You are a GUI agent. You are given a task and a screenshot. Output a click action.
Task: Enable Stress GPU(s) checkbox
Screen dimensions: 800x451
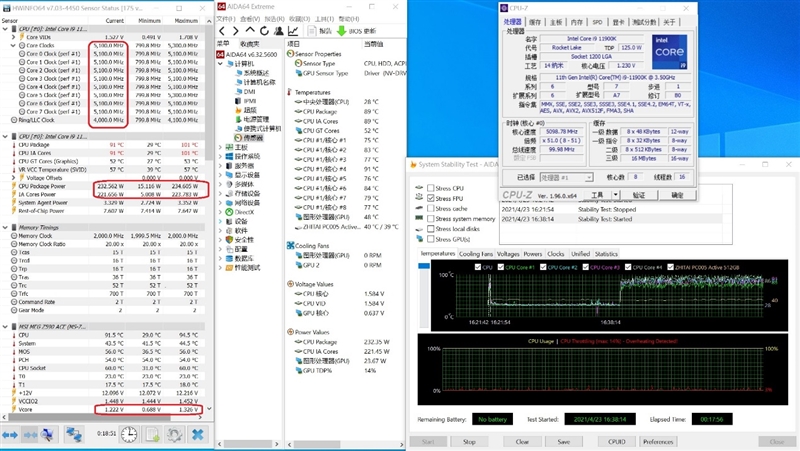click(431, 239)
